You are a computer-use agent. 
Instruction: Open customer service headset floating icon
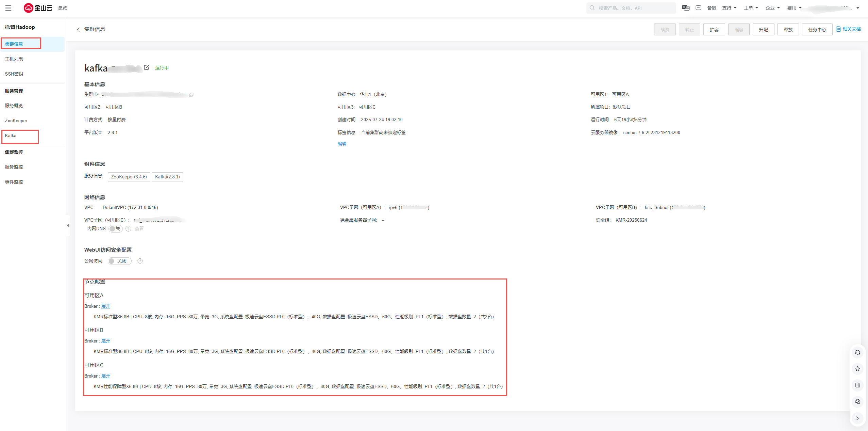(x=857, y=353)
